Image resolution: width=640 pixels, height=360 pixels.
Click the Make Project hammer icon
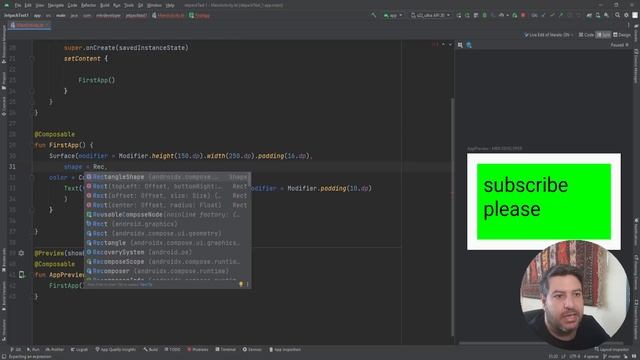click(373, 15)
